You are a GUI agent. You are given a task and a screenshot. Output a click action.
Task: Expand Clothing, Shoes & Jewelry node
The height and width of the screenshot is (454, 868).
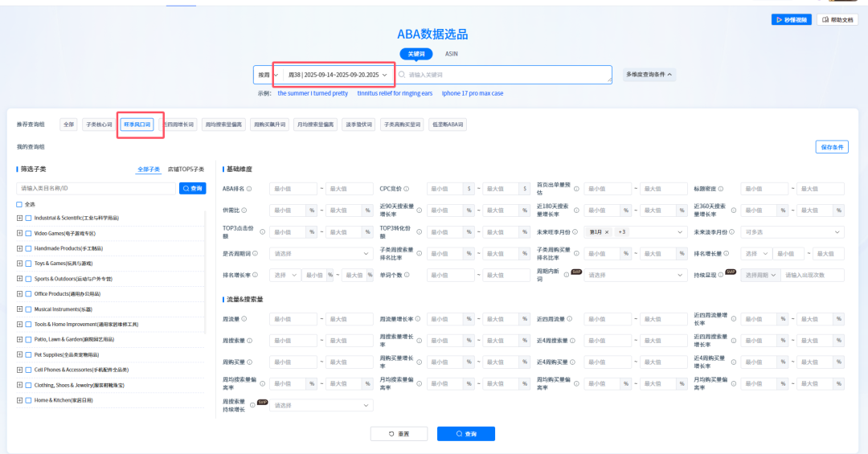[x=20, y=386]
